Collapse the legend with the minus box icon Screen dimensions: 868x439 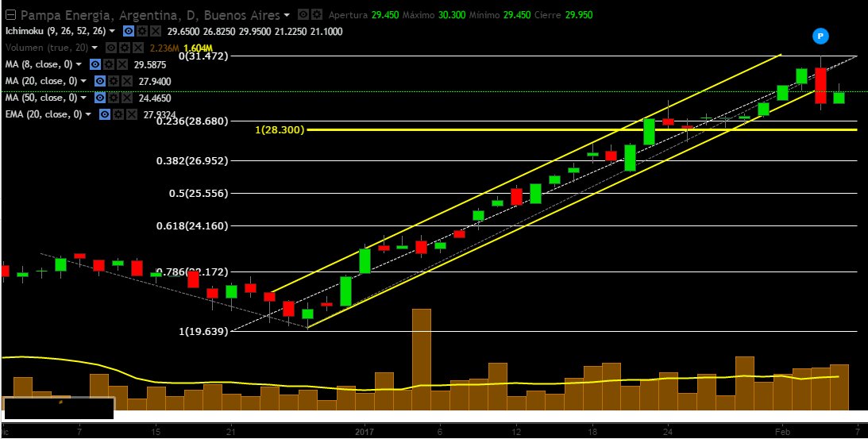point(10,15)
